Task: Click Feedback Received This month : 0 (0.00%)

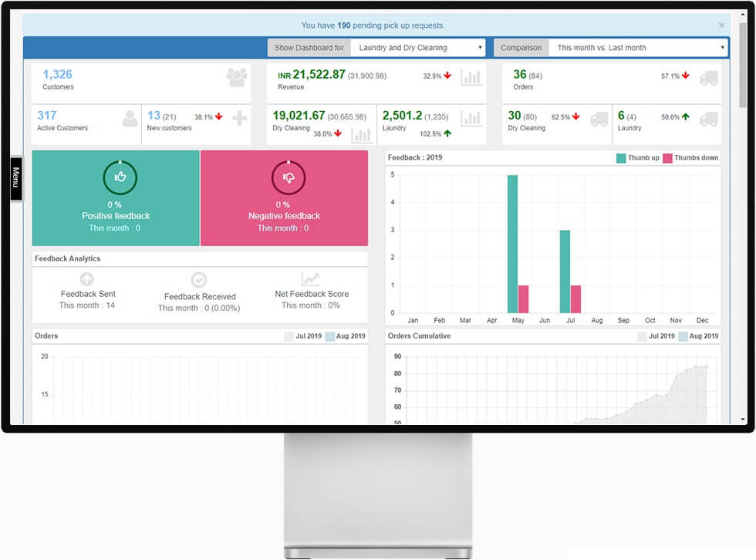Action: 199,308
